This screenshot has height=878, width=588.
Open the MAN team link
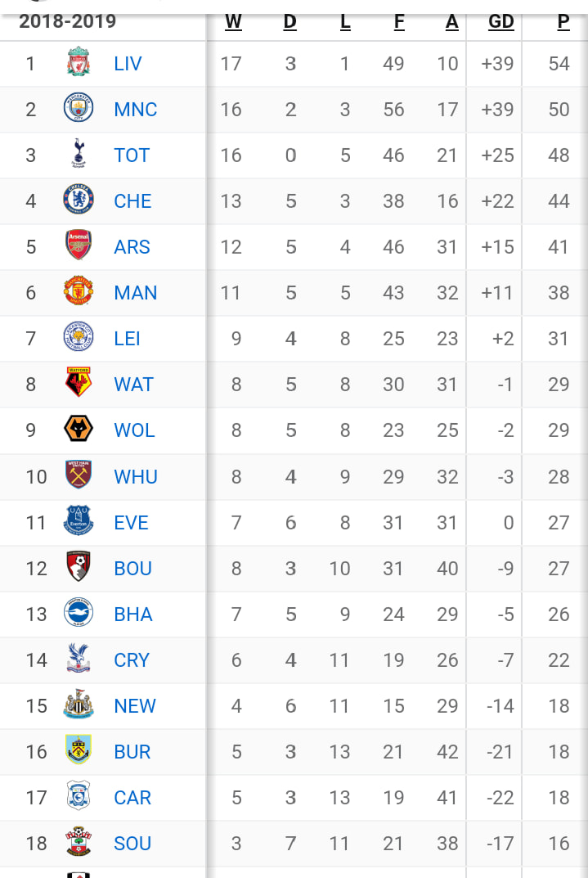[x=136, y=293]
